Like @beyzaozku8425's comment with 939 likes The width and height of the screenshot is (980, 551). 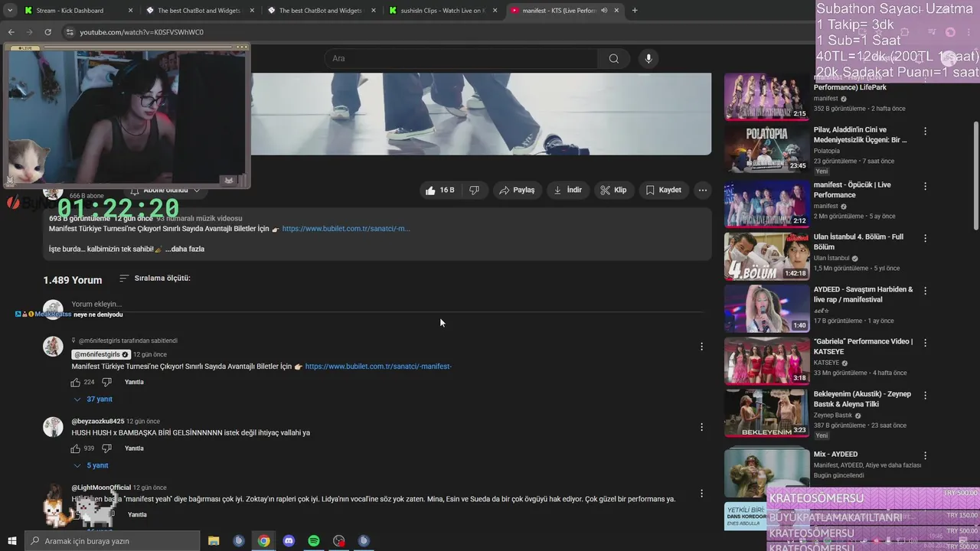pyautogui.click(x=76, y=448)
